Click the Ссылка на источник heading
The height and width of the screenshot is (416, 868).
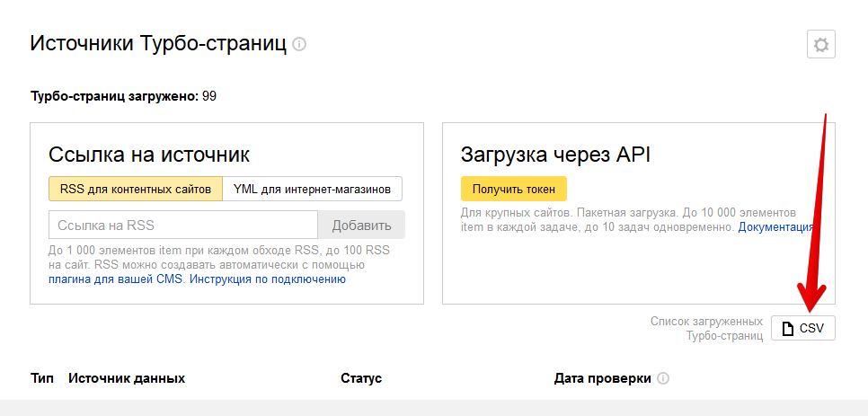149,154
